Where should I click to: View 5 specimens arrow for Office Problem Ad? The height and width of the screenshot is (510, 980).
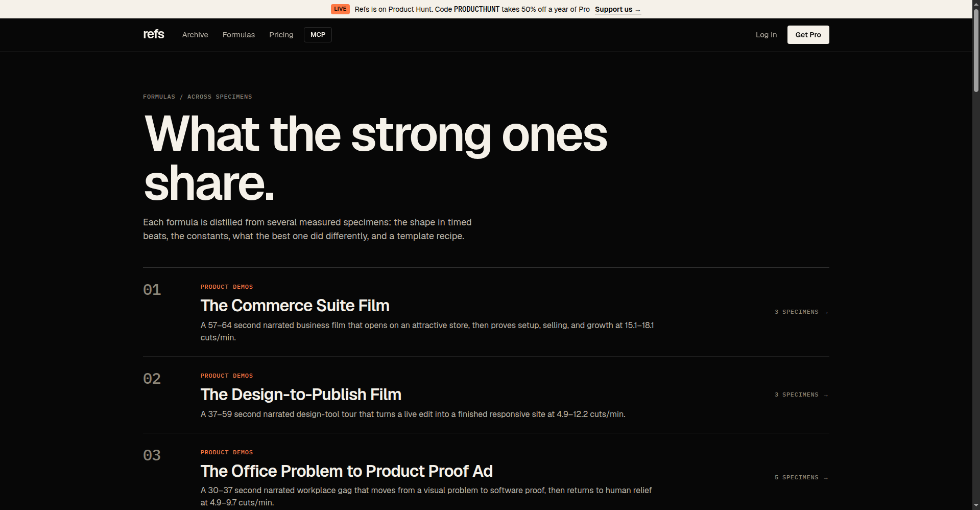pos(801,477)
